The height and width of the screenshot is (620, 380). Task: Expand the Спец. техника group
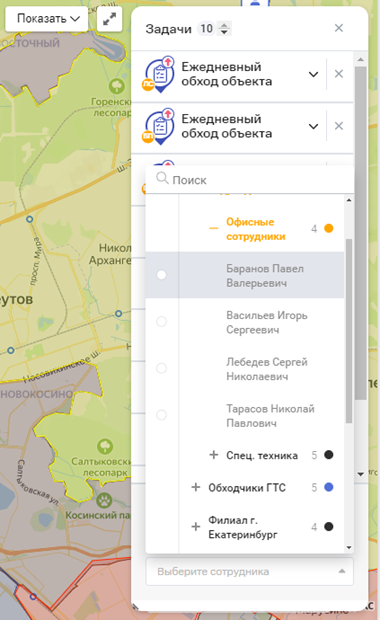point(214,455)
